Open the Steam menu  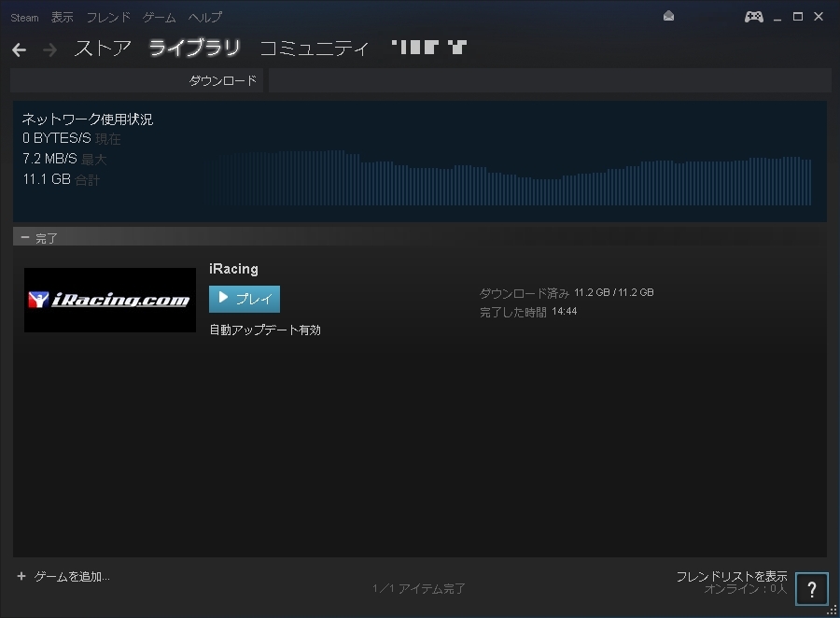click(x=24, y=18)
